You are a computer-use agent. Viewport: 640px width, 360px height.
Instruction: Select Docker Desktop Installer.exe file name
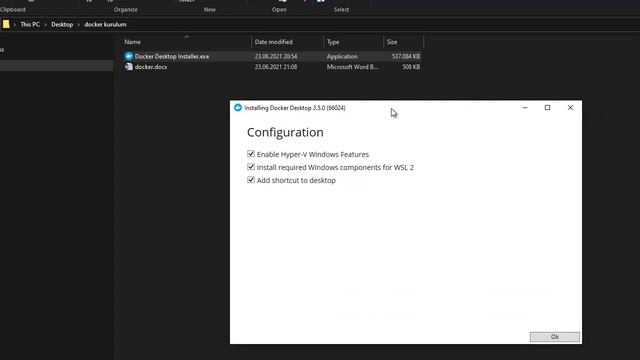click(172, 56)
